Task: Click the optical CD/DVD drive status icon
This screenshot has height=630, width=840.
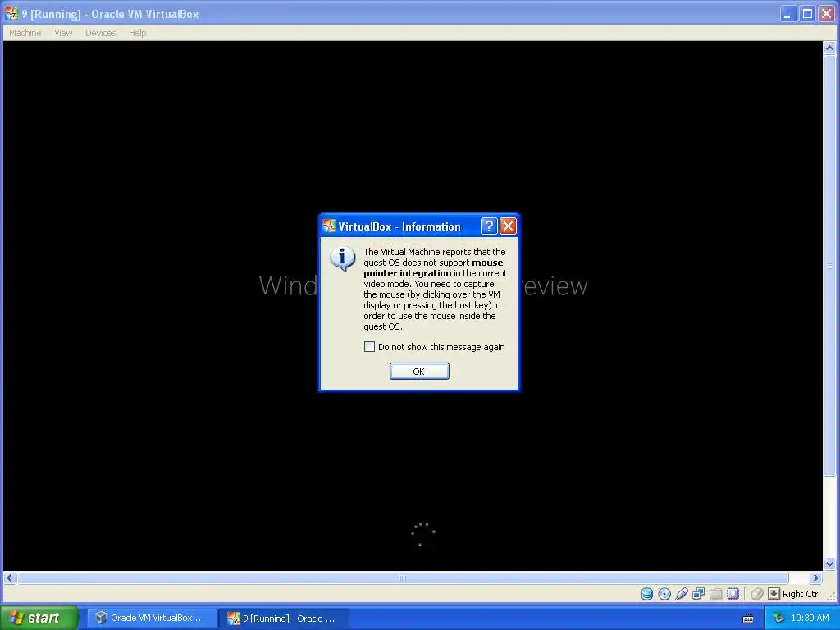Action: coord(664,594)
